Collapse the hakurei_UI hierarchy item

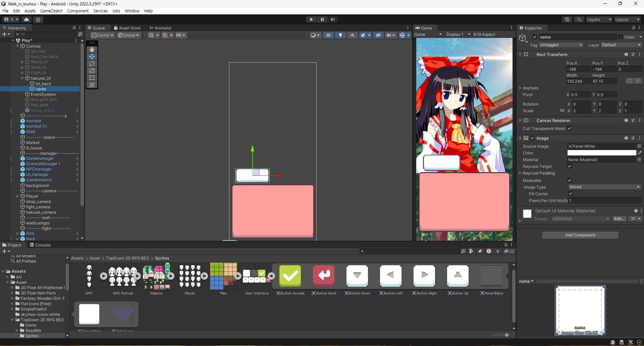click(x=22, y=78)
